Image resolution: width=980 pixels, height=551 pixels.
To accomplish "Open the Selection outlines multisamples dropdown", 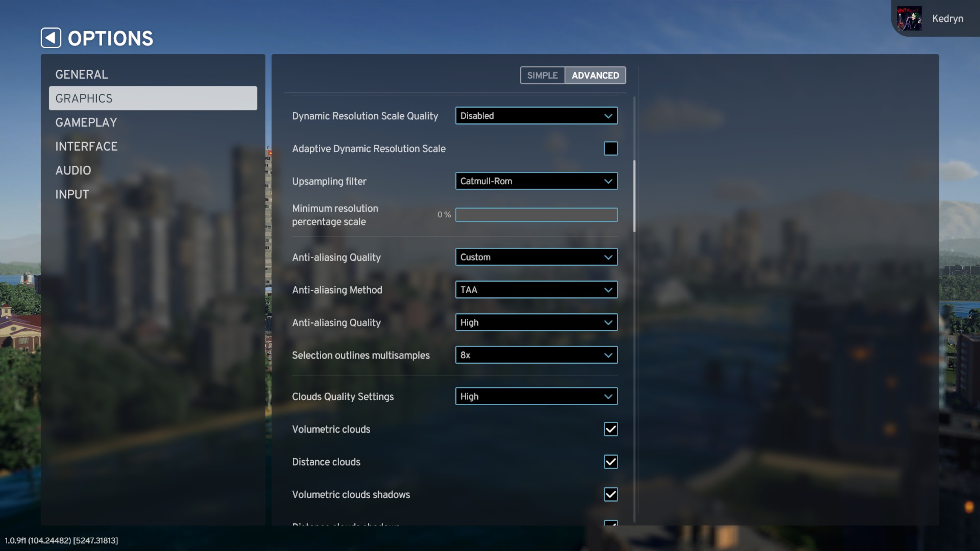I will click(x=536, y=355).
